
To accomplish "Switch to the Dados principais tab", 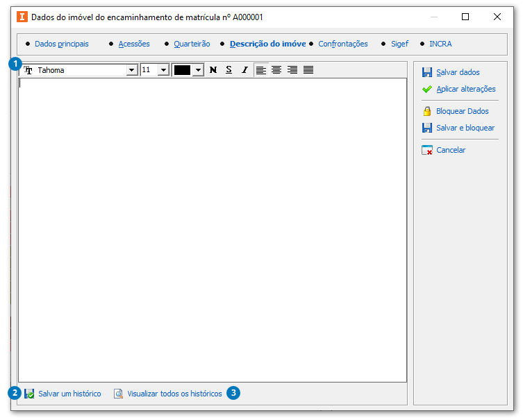I will point(62,44).
